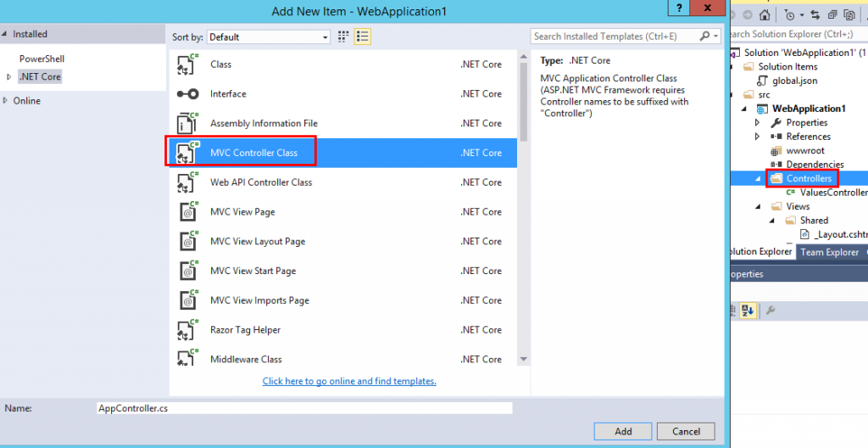This screenshot has height=448, width=868.
Task: Select the wwwroot globe icon
Action: pos(776,151)
